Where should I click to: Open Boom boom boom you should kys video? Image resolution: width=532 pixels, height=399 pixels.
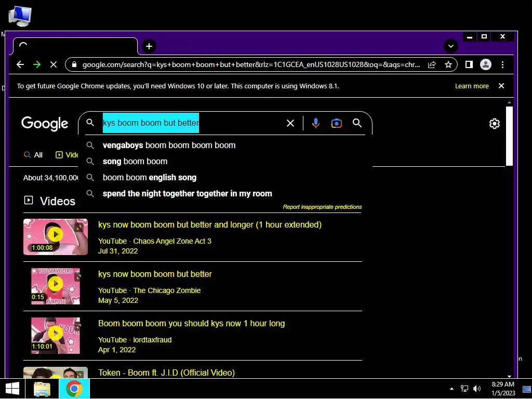191,324
